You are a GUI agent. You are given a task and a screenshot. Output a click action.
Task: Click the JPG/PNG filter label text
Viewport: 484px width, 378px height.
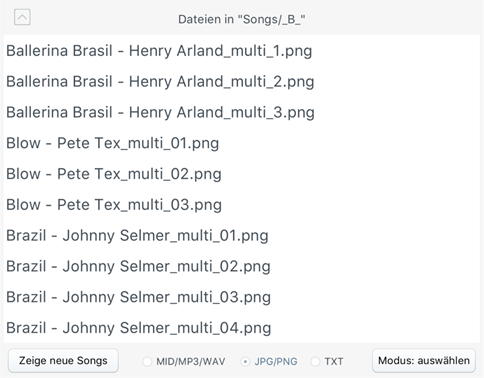tap(276, 362)
